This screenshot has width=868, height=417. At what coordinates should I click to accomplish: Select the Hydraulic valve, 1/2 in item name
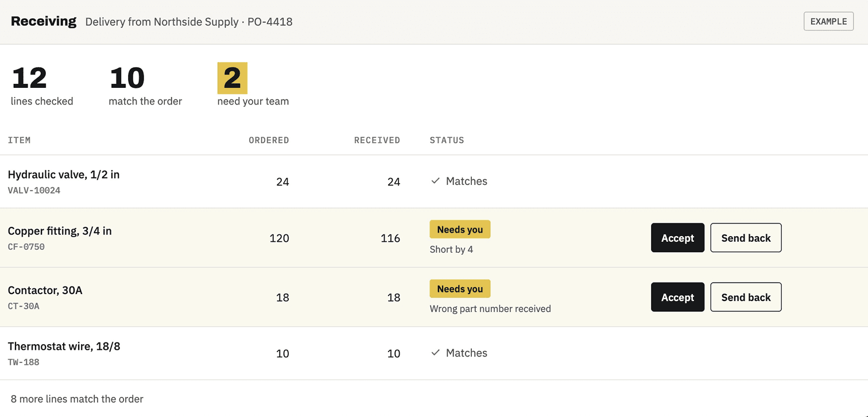(x=64, y=175)
